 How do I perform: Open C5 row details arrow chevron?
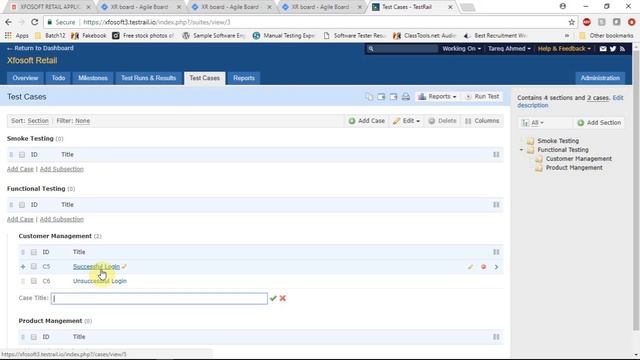pos(496,267)
